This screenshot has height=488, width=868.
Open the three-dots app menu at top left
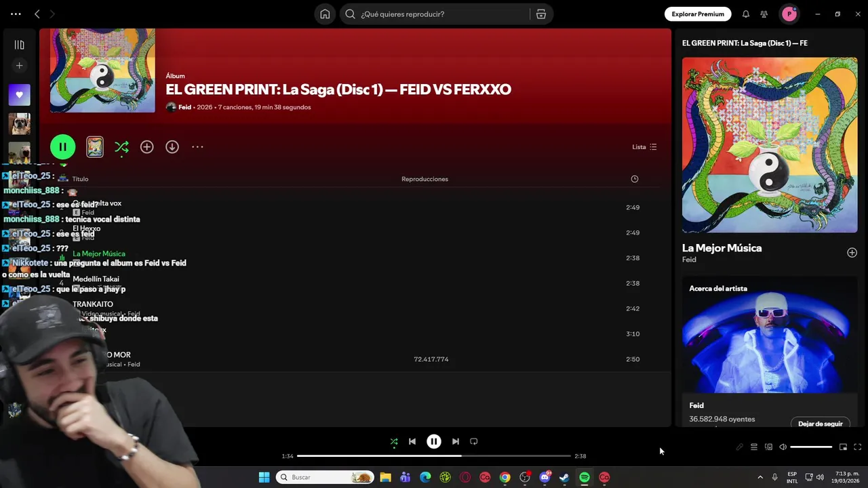coord(16,14)
